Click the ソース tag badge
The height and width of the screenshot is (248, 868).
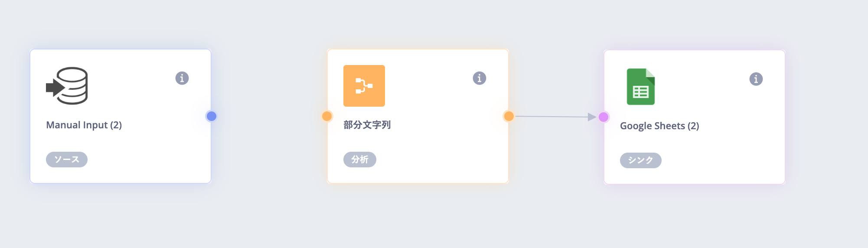coord(67,160)
